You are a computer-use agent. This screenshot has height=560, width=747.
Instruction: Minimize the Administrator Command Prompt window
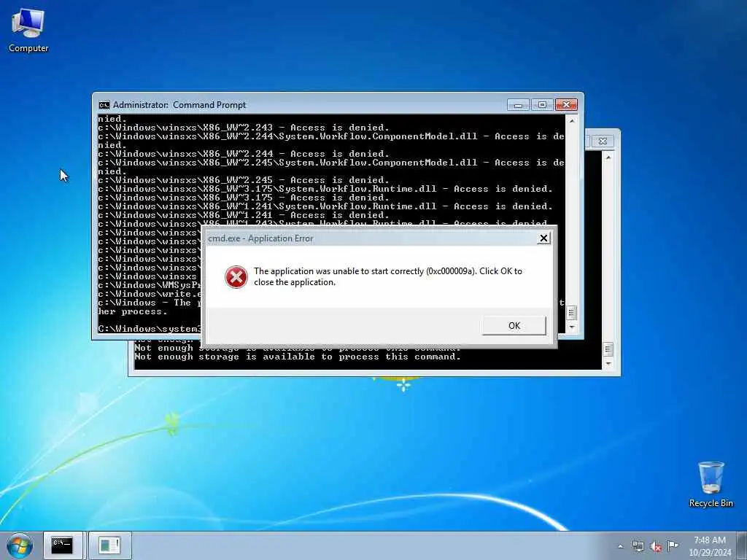coord(519,104)
